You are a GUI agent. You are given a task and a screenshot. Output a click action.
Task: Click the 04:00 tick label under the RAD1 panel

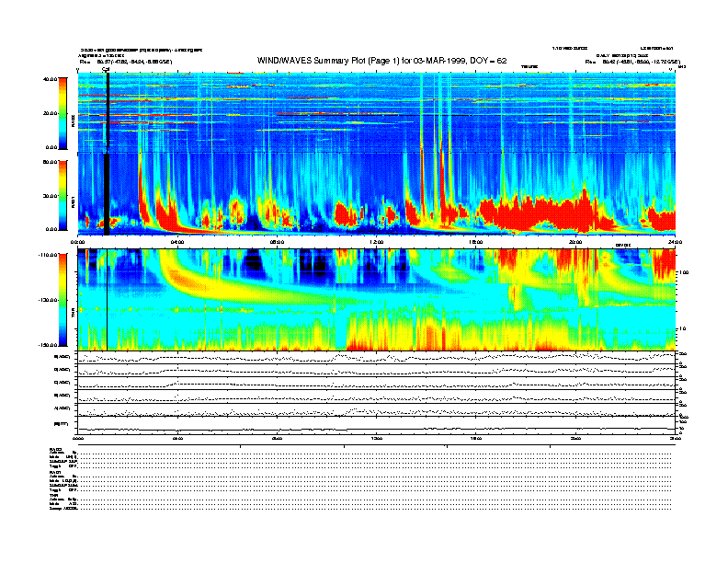tap(177, 242)
